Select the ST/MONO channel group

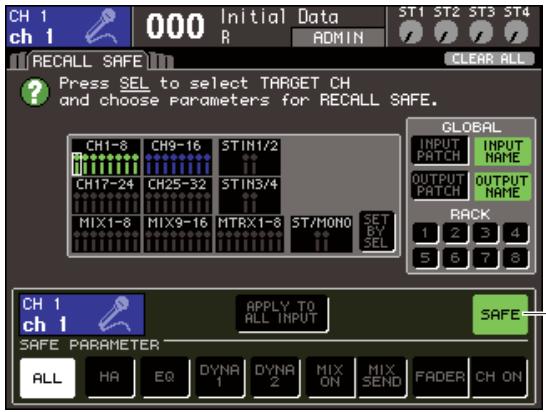tap(321, 234)
